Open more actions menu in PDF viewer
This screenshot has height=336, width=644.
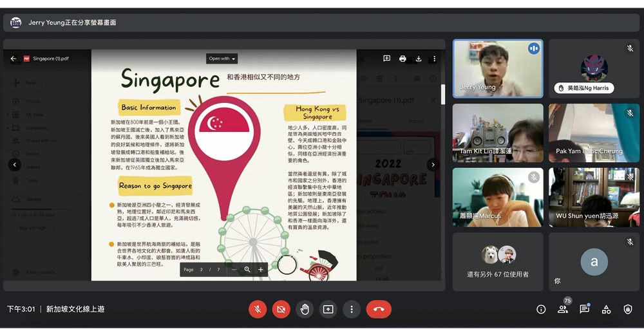[434, 59]
